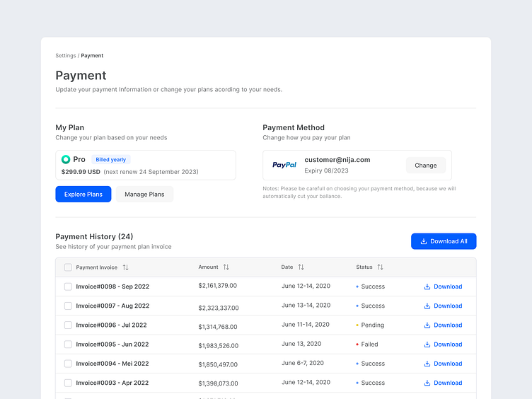Sort by Date column arrows
Image resolution: width=532 pixels, height=399 pixels.
pos(301,267)
